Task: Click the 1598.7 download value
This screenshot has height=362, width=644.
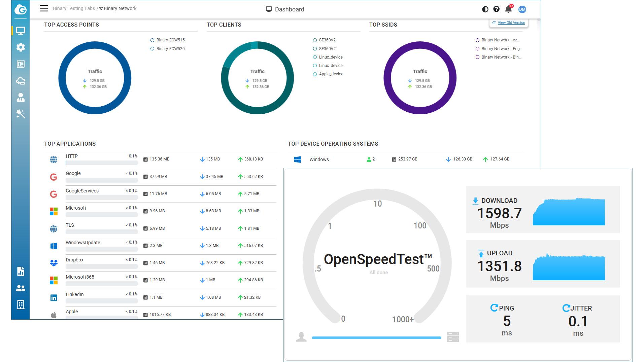Action: coord(499,213)
